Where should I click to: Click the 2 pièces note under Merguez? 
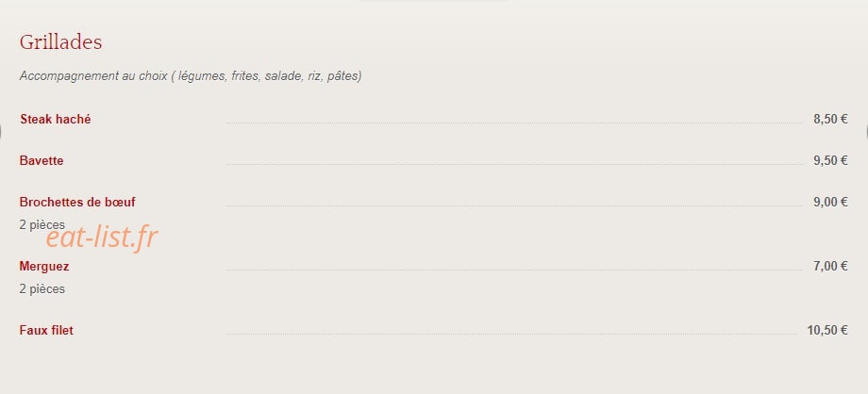pos(42,288)
